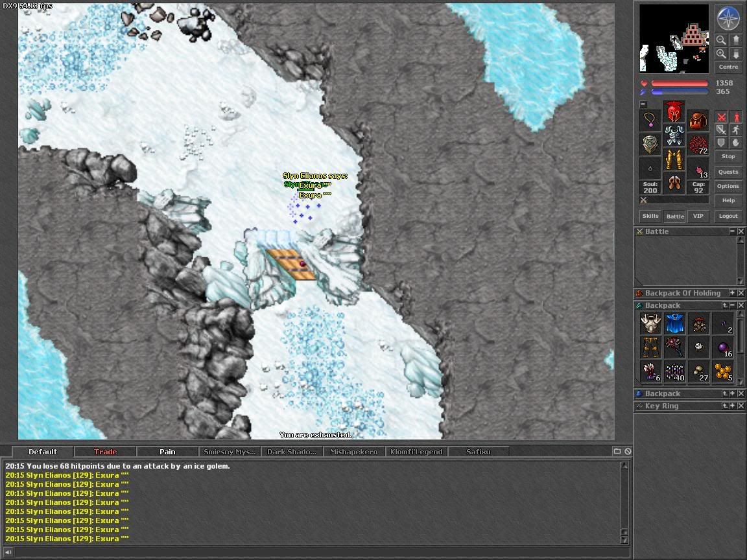Minimize the Battle panel
The width and height of the screenshot is (747, 560).
pos(732,231)
